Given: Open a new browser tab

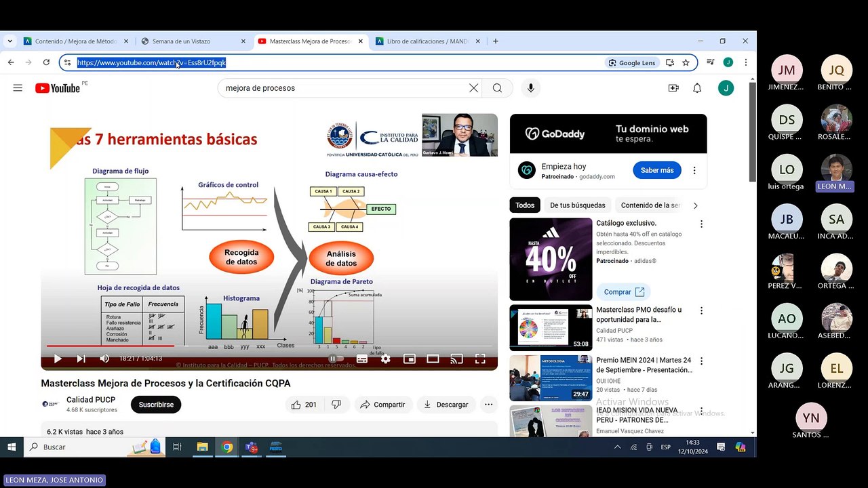Looking at the screenshot, I should 496,41.
